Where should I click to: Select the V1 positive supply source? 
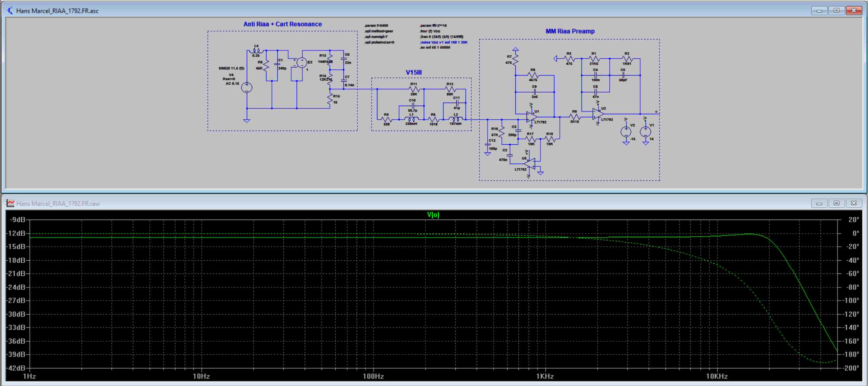point(645,131)
